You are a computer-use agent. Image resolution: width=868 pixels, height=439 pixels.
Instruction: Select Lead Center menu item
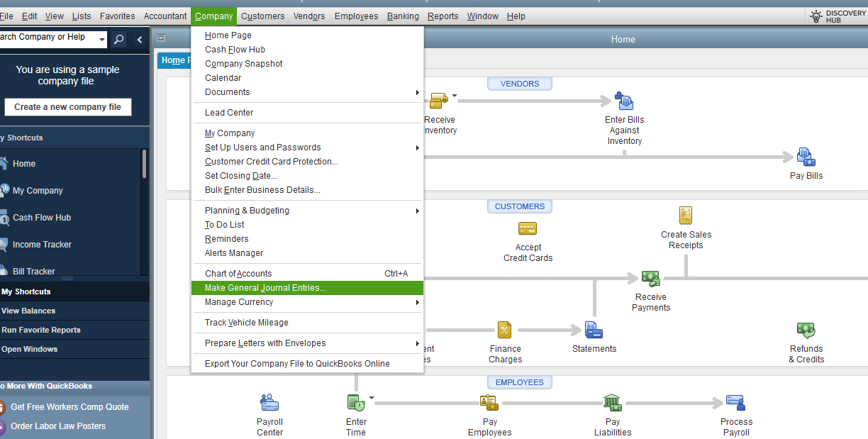pyautogui.click(x=307, y=113)
